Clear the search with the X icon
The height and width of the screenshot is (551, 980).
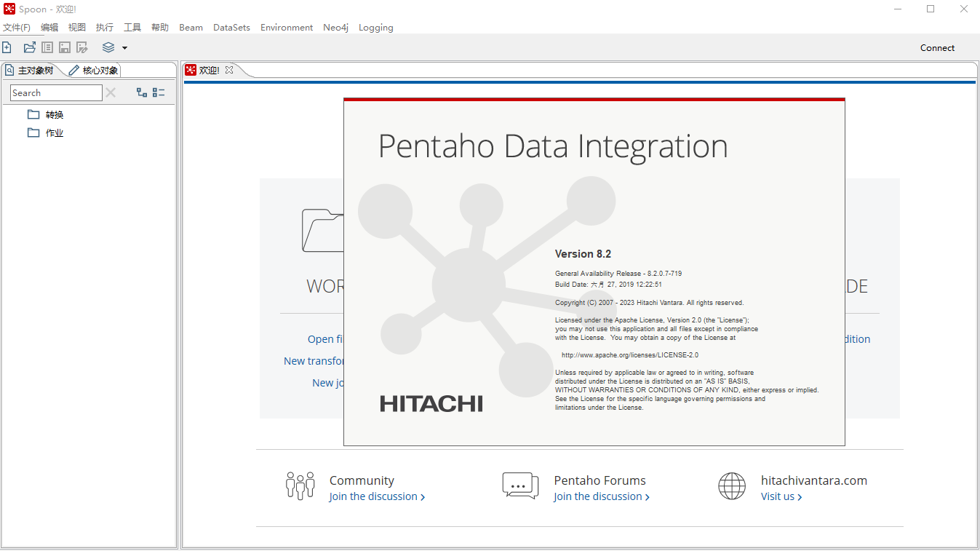[x=111, y=92]
